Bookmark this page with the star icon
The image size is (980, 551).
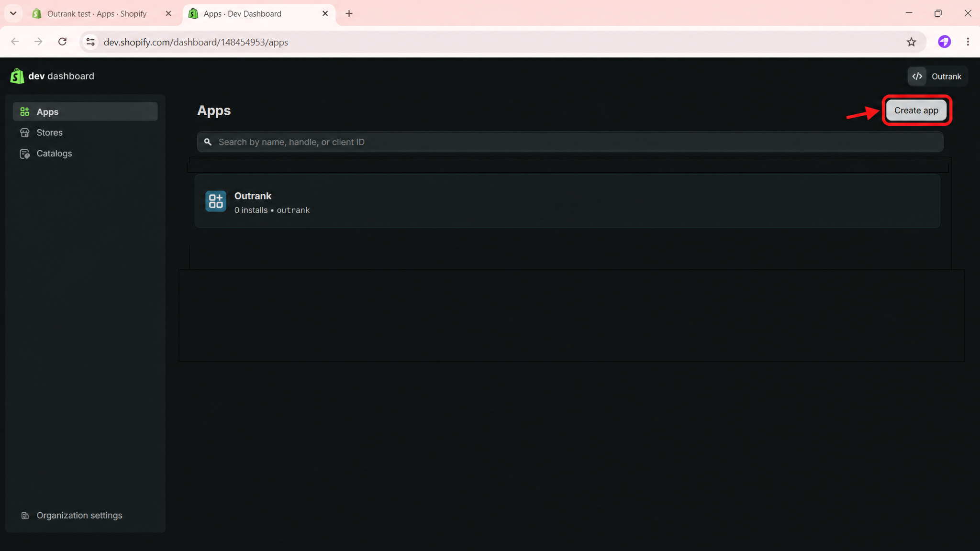tap(911, 42)
